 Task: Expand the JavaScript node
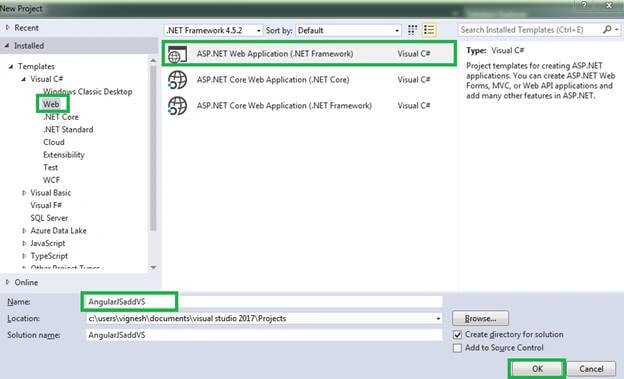tap(24, 243)
